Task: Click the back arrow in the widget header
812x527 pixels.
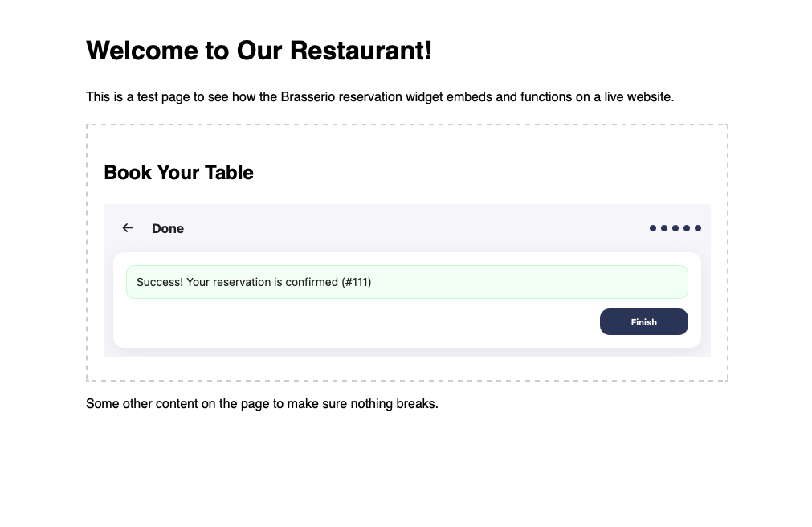Action: pyautogui.click(x=128, y=228)
